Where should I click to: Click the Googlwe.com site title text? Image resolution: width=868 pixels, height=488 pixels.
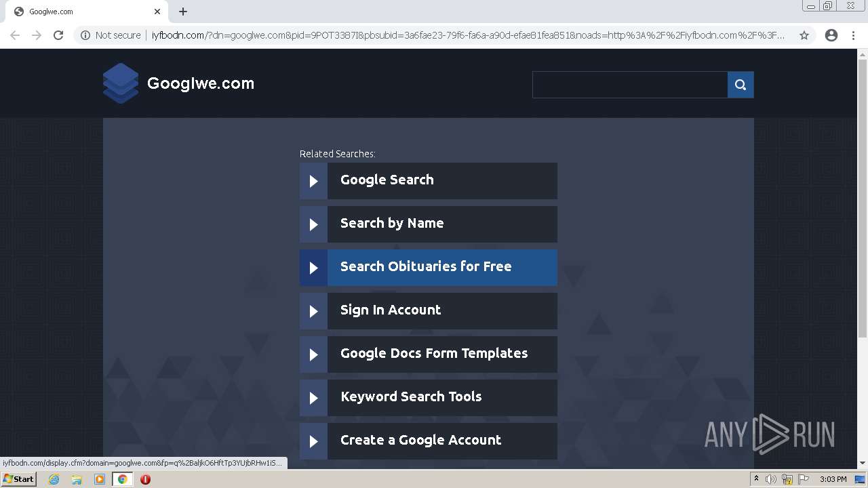click(x=201, y=83)
